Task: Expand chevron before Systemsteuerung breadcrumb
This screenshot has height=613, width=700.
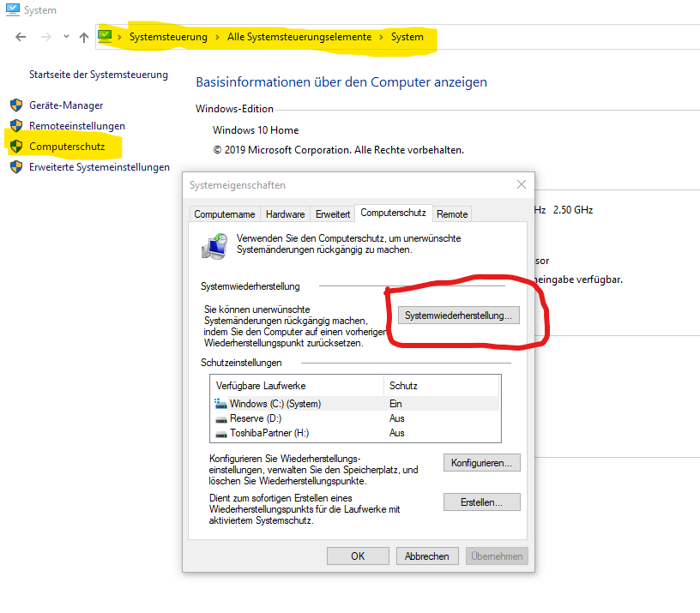Action: 119,37
